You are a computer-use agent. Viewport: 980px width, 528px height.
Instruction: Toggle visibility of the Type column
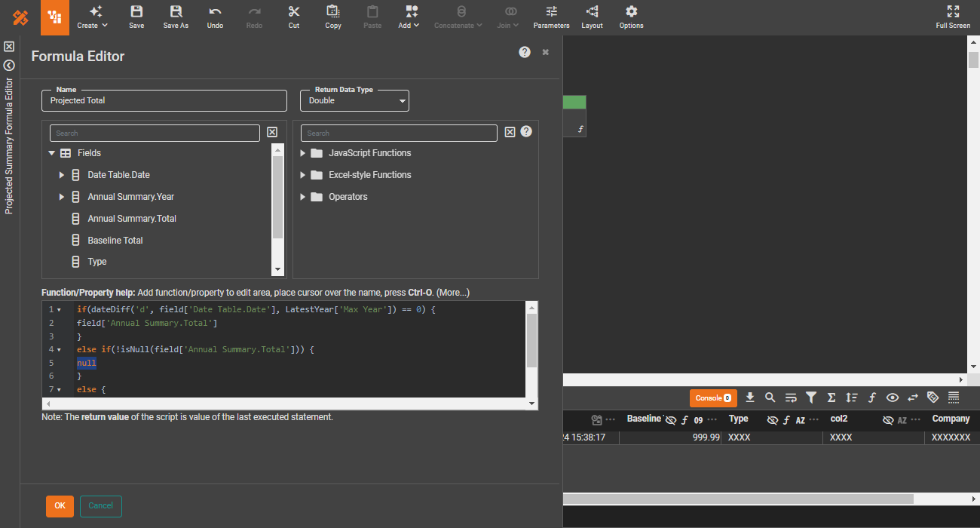click(772, 420)
